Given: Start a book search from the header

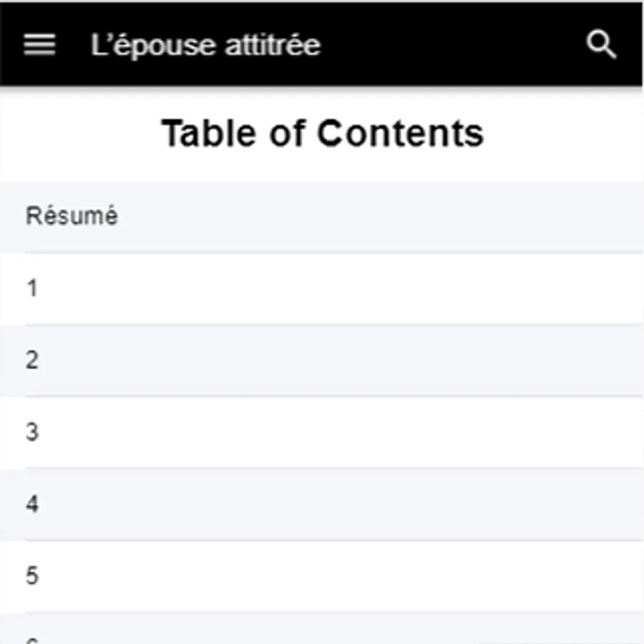Looking at the screenshot, I should [601, 44].
